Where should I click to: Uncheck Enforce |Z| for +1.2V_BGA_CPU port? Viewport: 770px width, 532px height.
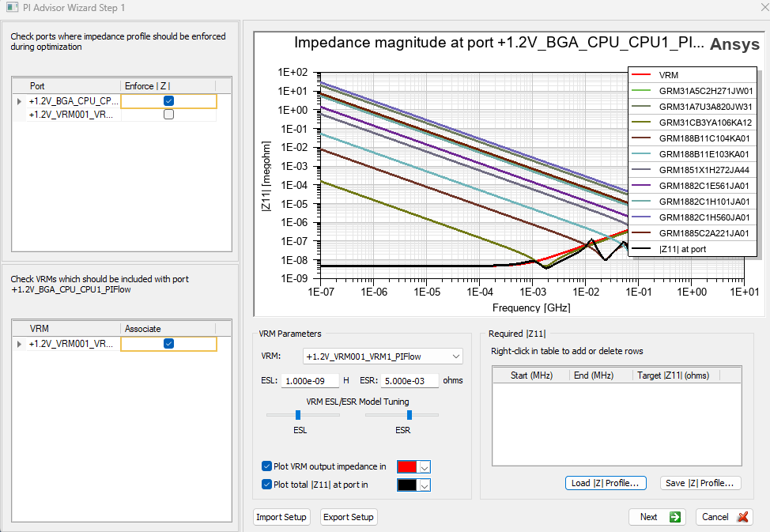(x=168, y=101)
